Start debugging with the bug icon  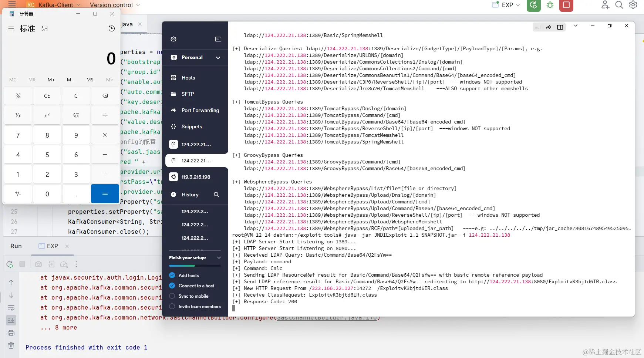coord(550,5)
